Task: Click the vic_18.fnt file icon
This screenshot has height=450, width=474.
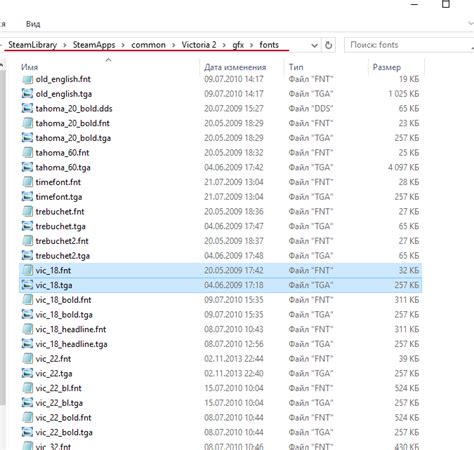Action: 27,270
